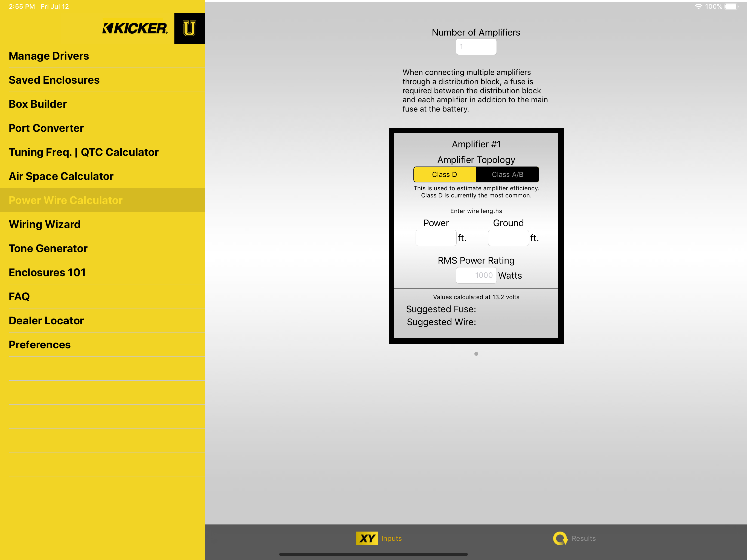Screen dimensions: 747x560
Task: Focus the Number of Amplifiers field
Action: click(476, 46)
